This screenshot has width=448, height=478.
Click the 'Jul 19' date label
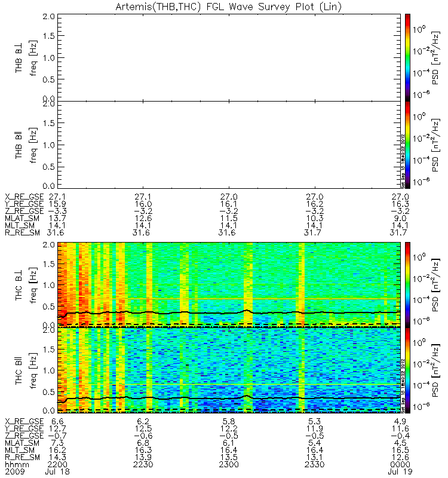coord(400,471)
